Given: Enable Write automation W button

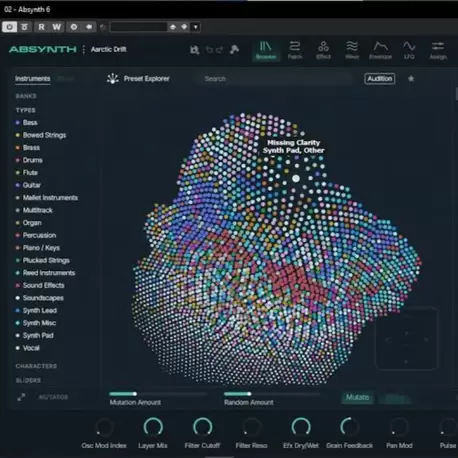Looking at the screenshot, I should click(x=57, y=27).
